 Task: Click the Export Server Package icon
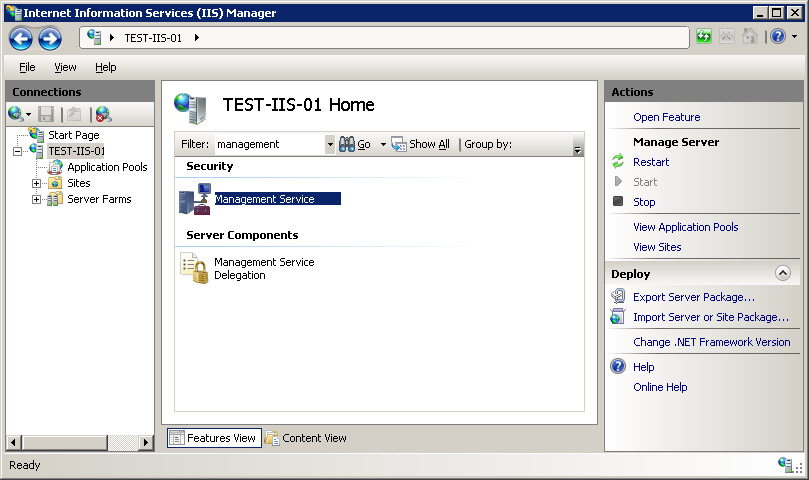point(618,296)
